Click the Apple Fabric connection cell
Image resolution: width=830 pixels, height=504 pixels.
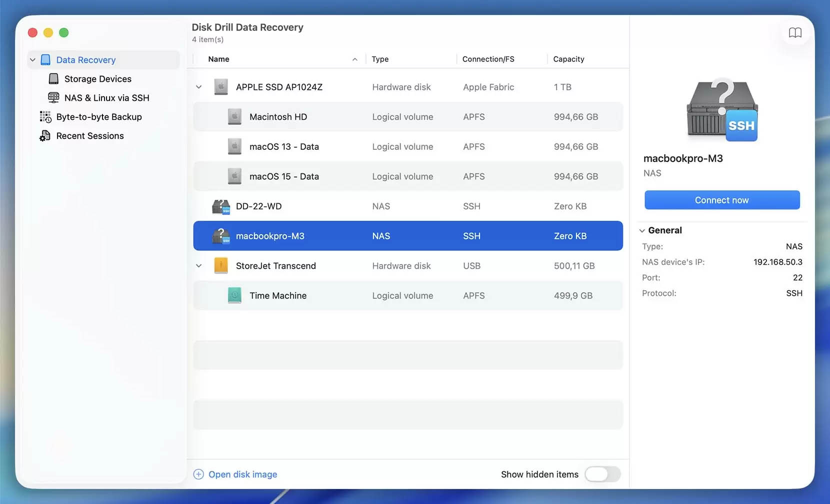tap(488, 87)
